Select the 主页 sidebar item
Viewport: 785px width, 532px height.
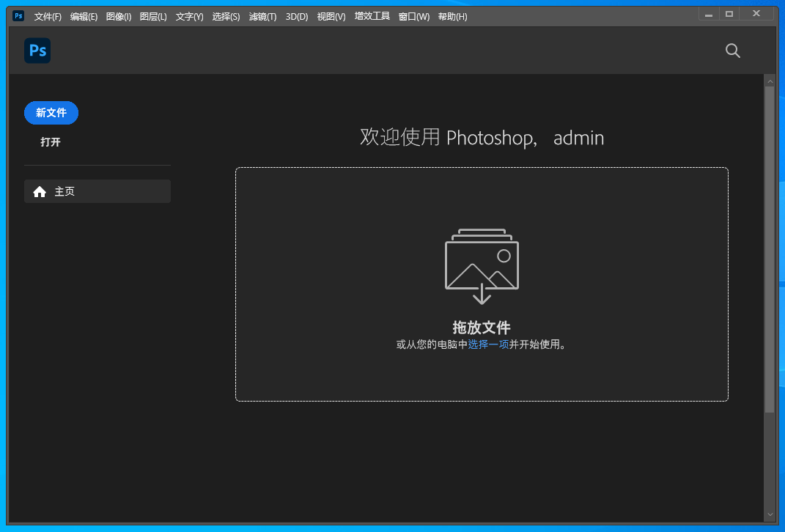click(x=97, y=191)
